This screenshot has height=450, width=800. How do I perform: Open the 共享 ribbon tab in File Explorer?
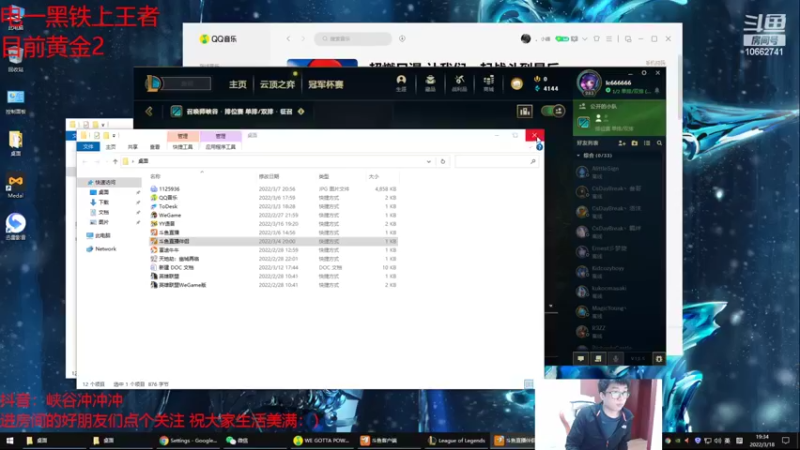[x=133, y=147]
